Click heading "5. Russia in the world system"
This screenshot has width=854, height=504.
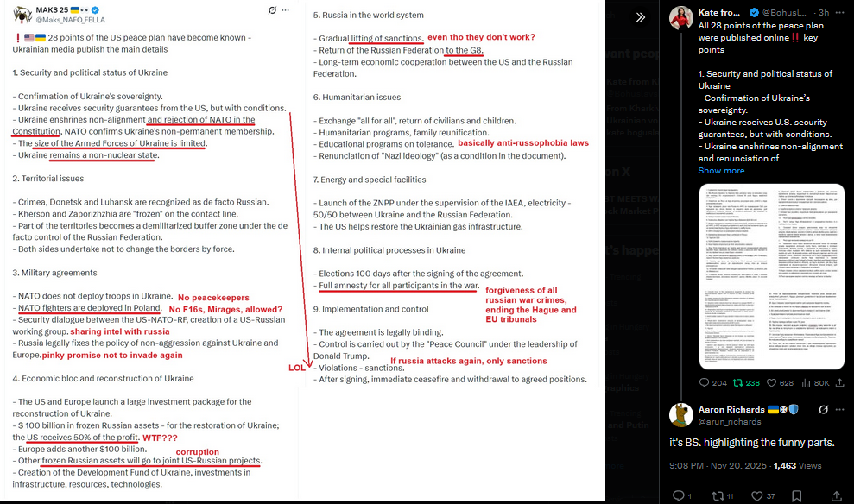pos(368,16)
